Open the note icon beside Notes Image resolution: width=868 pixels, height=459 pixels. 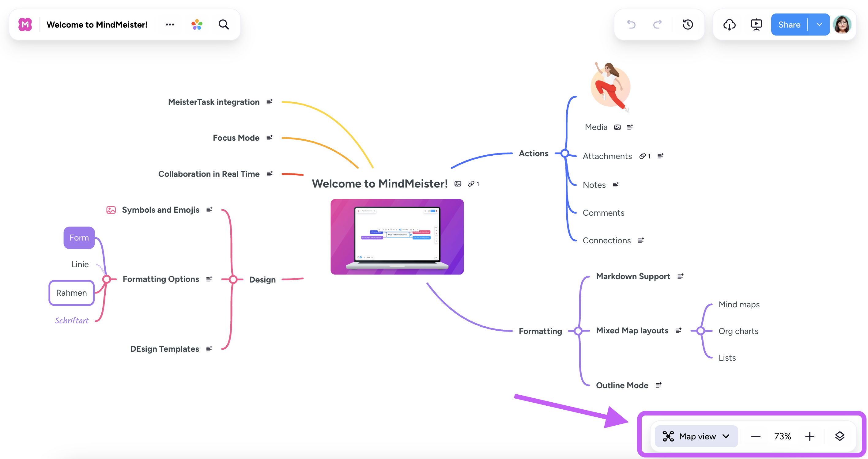coord(616,185)
